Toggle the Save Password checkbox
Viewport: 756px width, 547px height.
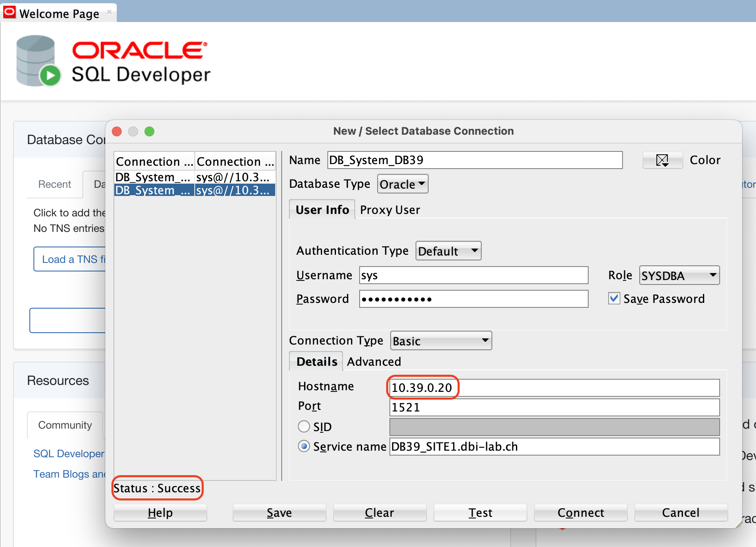pos(614,298)
